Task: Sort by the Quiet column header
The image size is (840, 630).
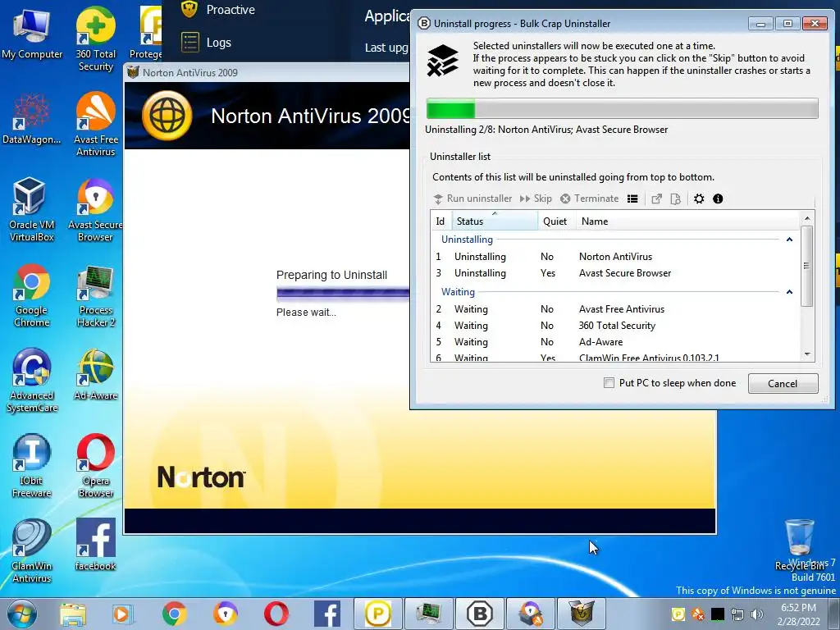Action: pyautogui.click(x=557, y=221)
